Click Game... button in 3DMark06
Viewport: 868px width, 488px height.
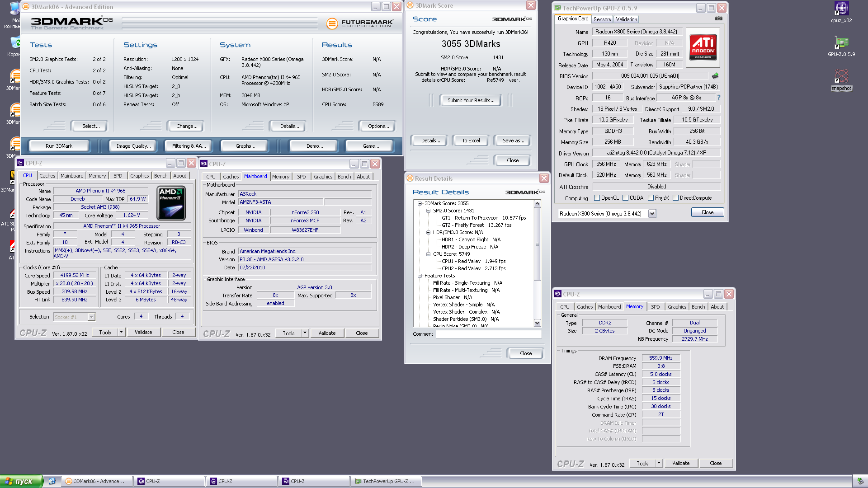pyautogui.click(x=370, y=146)
